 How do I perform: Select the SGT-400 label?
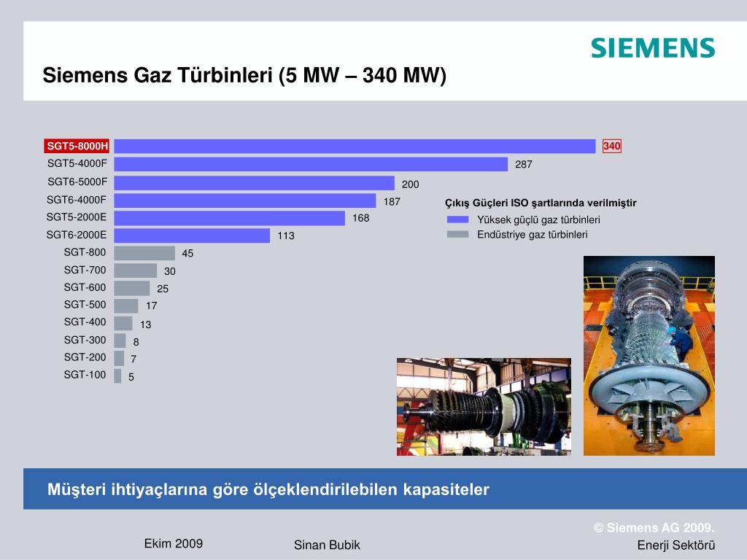85,322
